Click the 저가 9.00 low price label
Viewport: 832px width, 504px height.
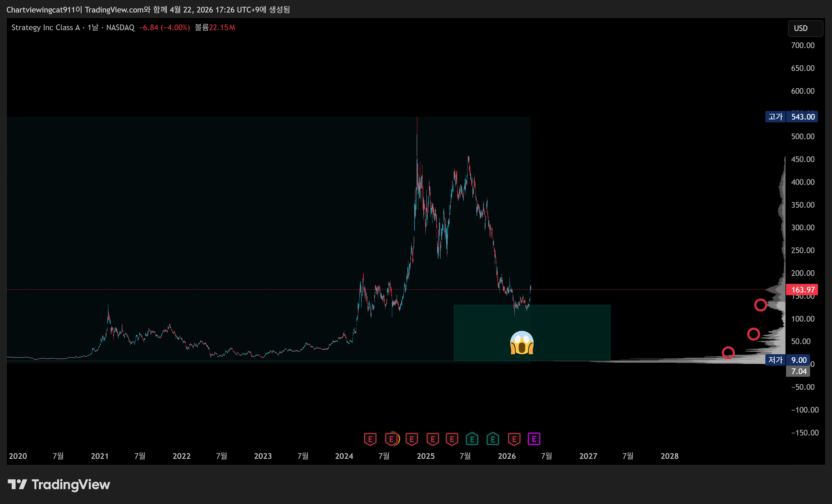coord(787,360)
